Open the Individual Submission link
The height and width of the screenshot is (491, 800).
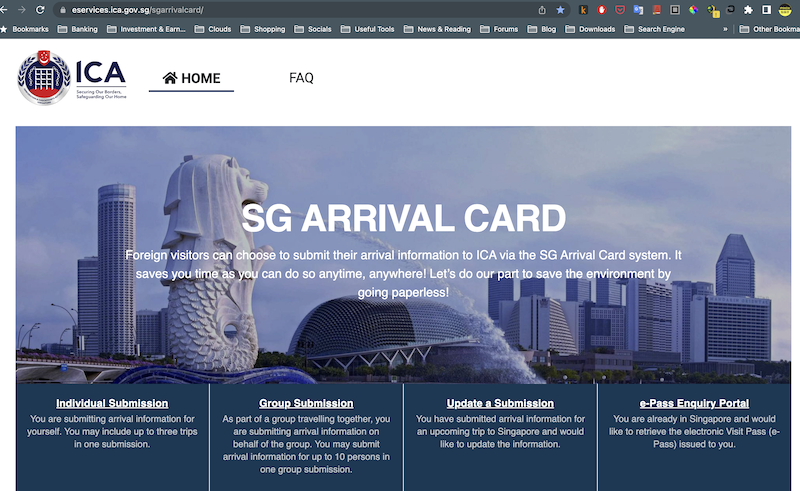pyautogui.click(x=112, y=403)
